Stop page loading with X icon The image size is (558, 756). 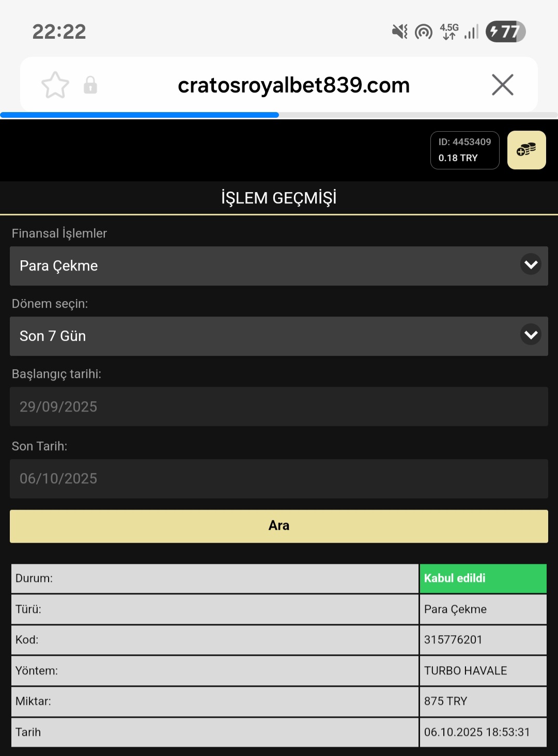pyautogui.click(x=502, y=85)
